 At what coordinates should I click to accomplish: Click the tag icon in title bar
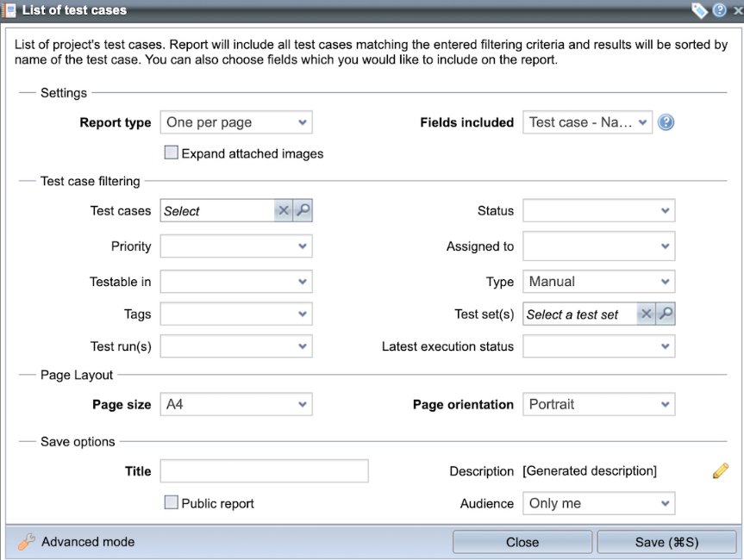pyautogui.click(x=699, y=10)
